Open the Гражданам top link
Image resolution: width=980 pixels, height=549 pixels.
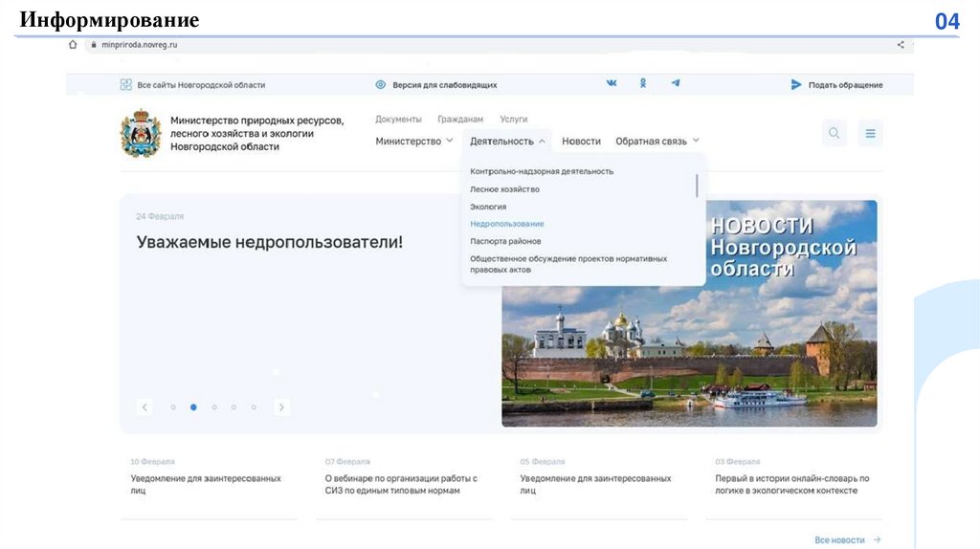[460, 119]
